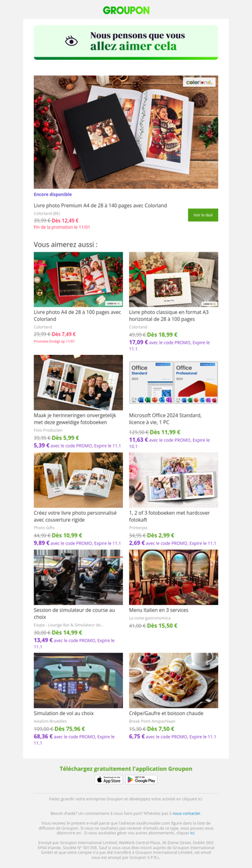The width and height of the screenshot is (252, 868).
Task: Click the Italian restaurant interior image
Action: 174,577
